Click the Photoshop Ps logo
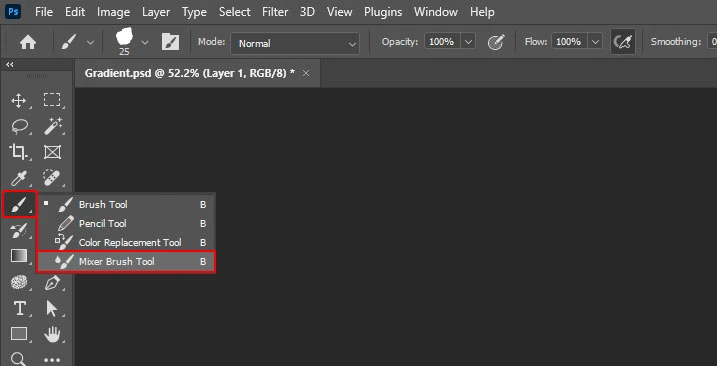This screenshot has width=717, height=366. [x=13, y=11]
